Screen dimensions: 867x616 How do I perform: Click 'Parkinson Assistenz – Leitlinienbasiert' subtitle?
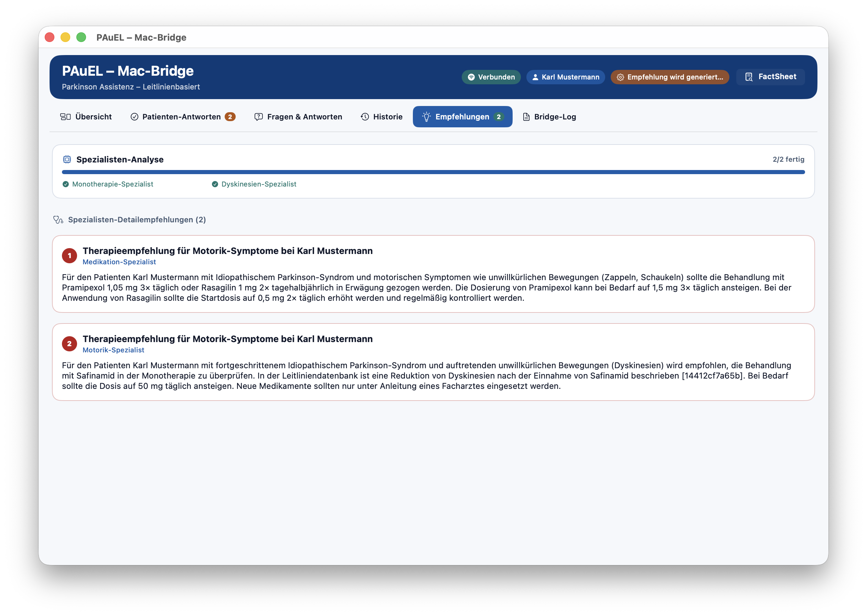pos(131,87)
